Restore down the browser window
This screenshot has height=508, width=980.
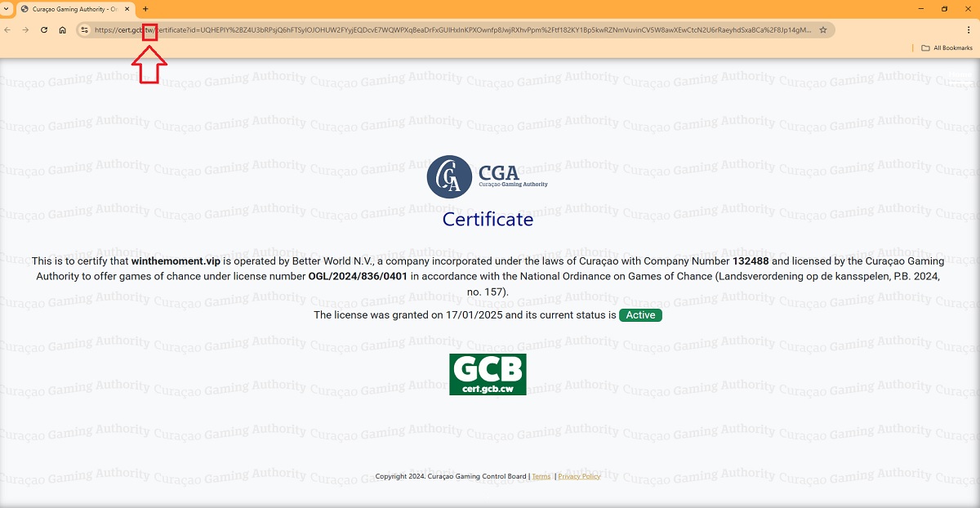[x=945, y=9]
